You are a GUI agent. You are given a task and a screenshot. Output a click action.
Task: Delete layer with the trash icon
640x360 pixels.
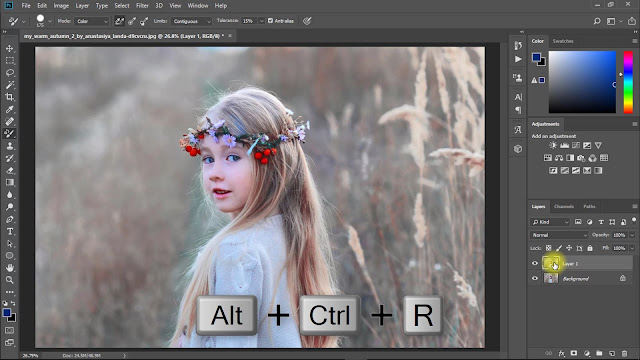click(x=624, y=353)
